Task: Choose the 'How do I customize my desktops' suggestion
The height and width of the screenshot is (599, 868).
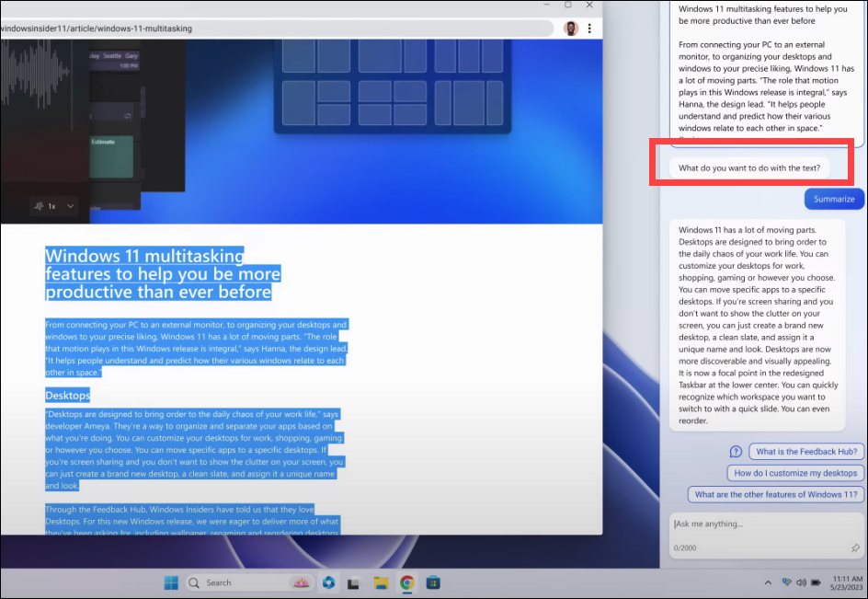Action: click(795, 473)
